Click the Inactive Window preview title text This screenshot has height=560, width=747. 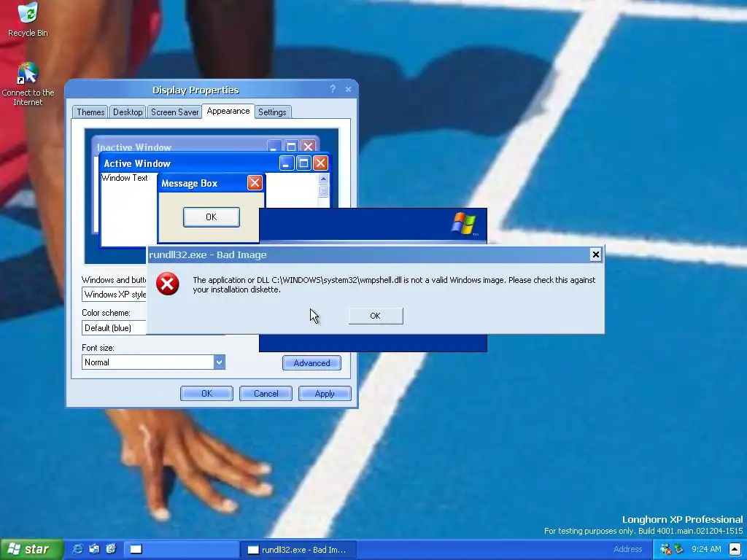click(134, 147)
